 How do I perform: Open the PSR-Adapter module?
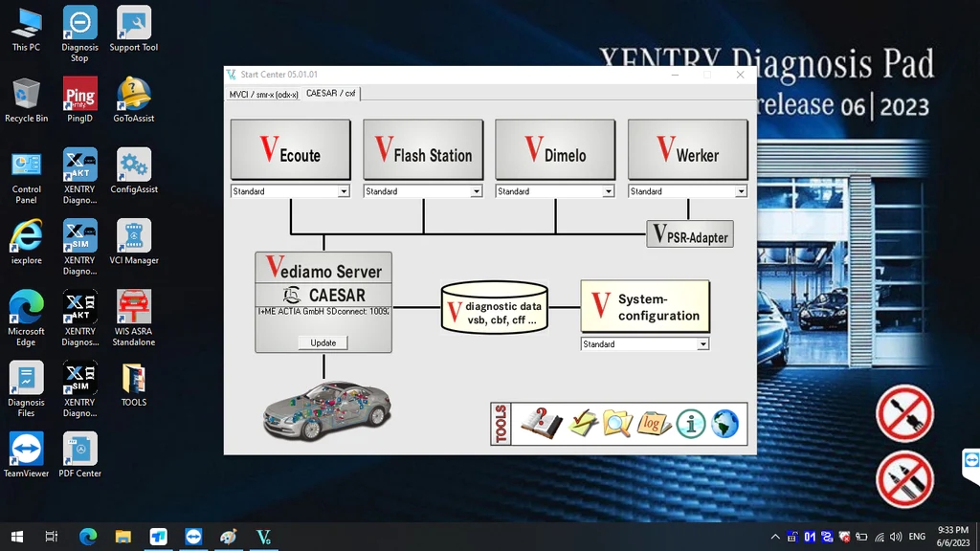690,234
